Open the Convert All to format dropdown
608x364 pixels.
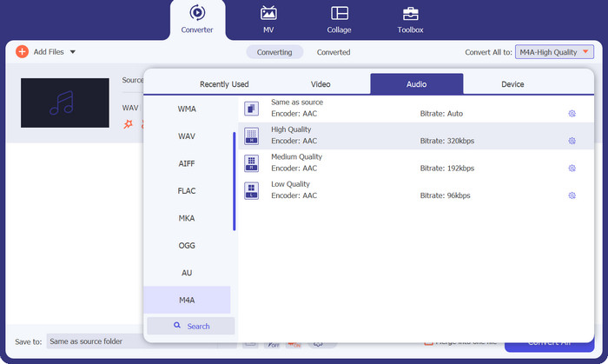coord(554,52)
